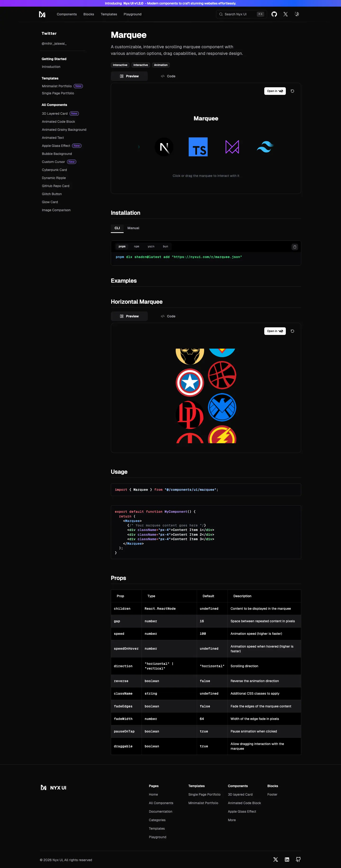Open footer X (Twitter) icon
Image resolution: width=341 pixels, height=868 pixels.
point(276,859)
